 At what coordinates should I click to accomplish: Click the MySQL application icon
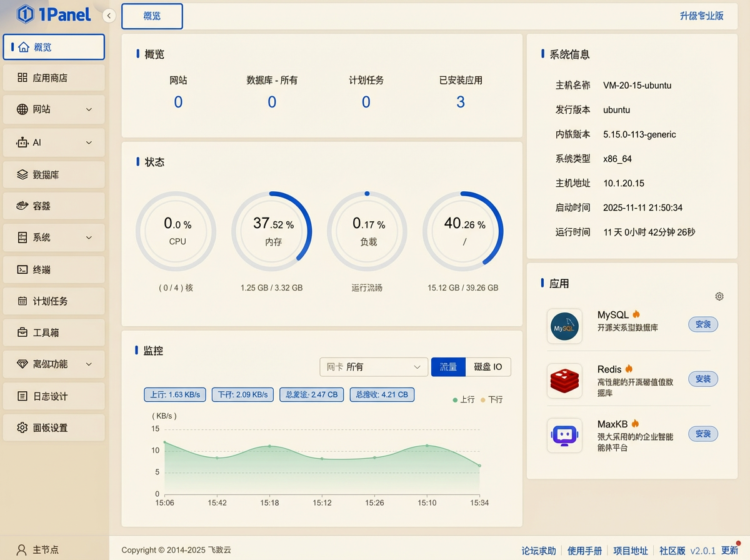(564, 326)
